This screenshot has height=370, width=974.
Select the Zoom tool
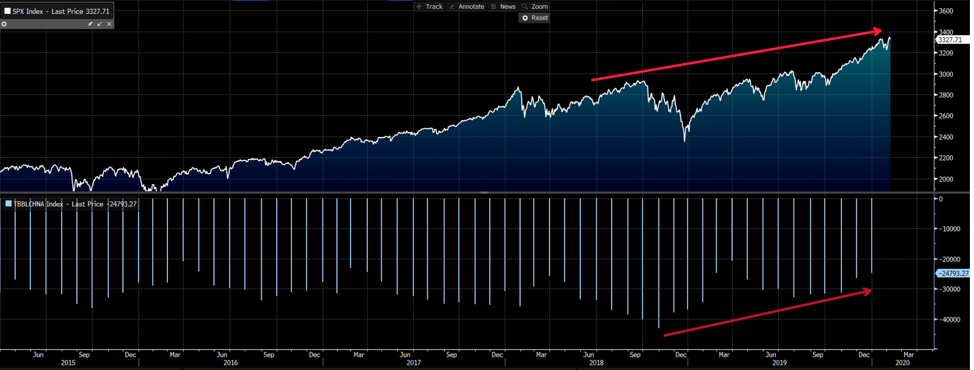535,6
